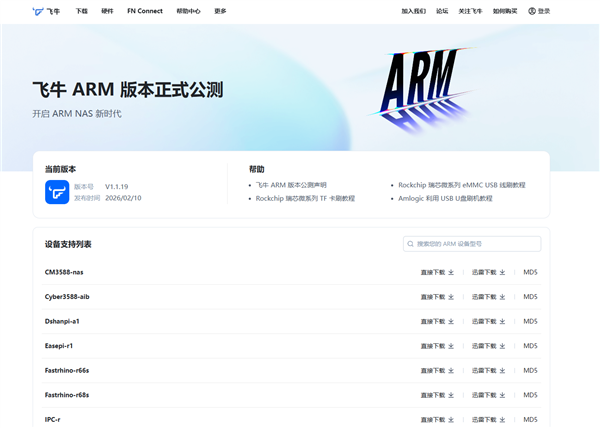The height and width of the screenshot is (428, 600).
Task: Show MD5 for Fastrhino-r68s
Action: 530,395
